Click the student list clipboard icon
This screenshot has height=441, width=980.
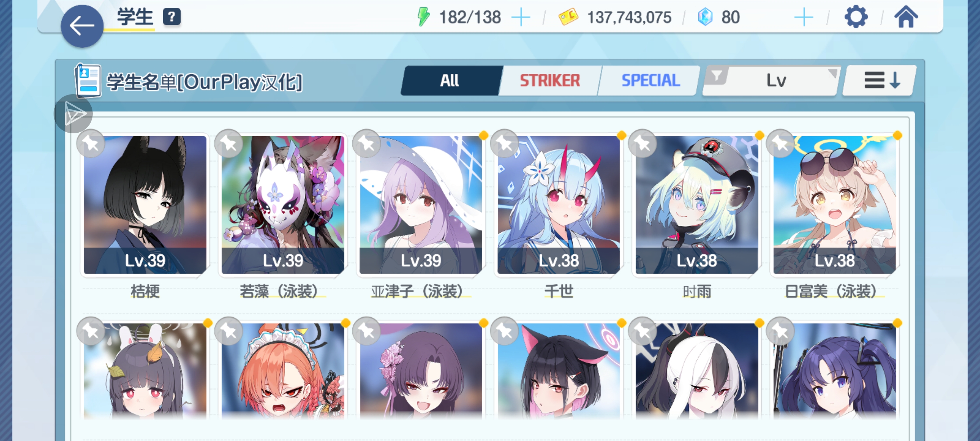[x=88, y=80]
